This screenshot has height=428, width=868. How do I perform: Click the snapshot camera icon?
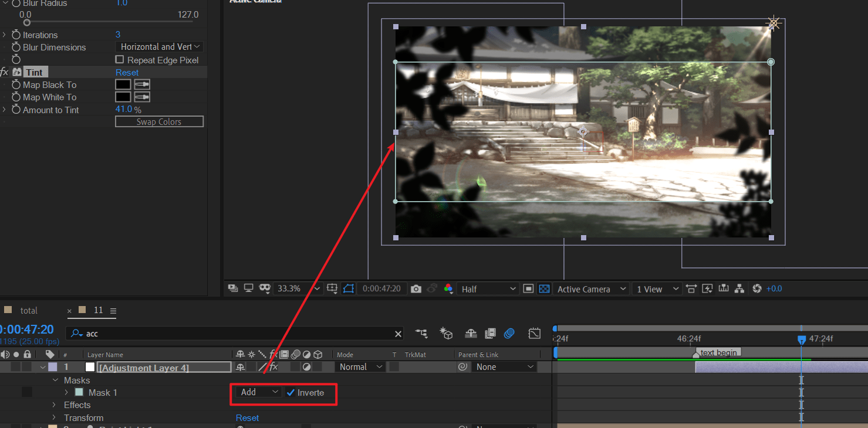(416, 288)
